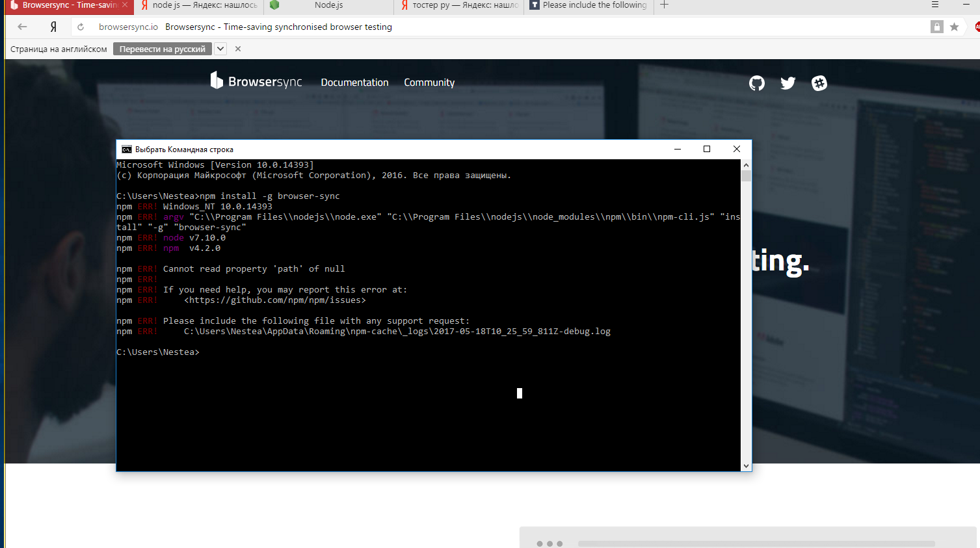
Task: Switch to the Node.js tab
Action: [x=328, y=5]
